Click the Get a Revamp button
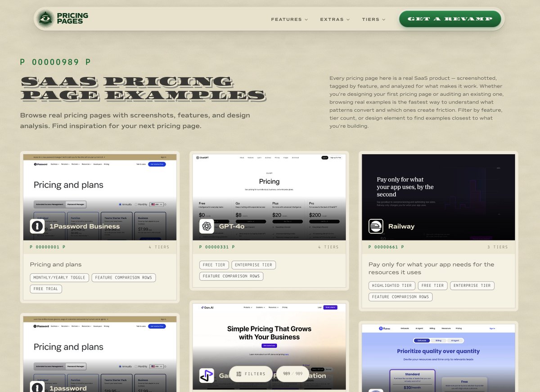Image resolution: width=540 pixels, height=392 pixels. point(450,19)
